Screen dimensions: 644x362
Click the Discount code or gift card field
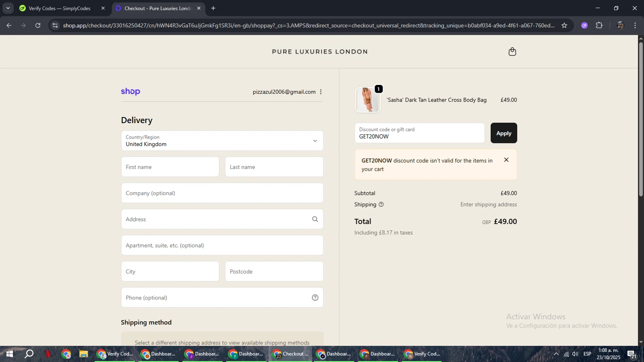(419, 133)
